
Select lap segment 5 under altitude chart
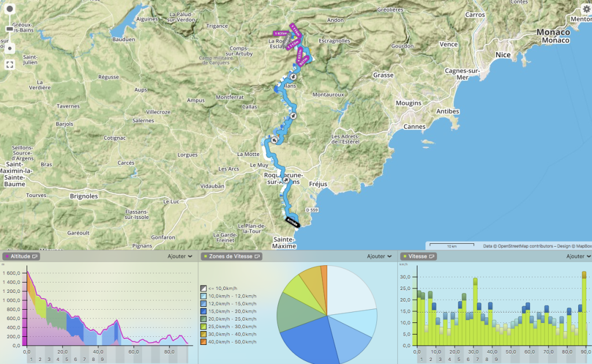click(x=66, y=359)
